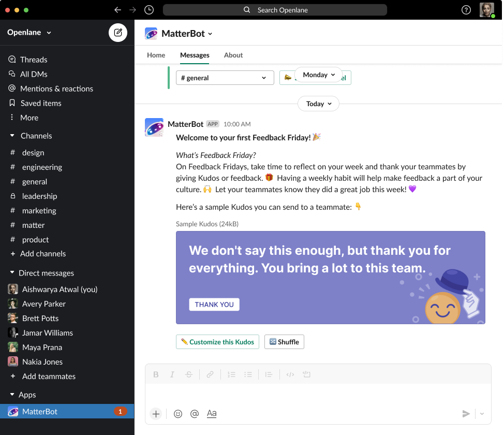Go forward with the right arrow
Image resolution: width=504 pixels, height=435 pixels.
[133, 10]
